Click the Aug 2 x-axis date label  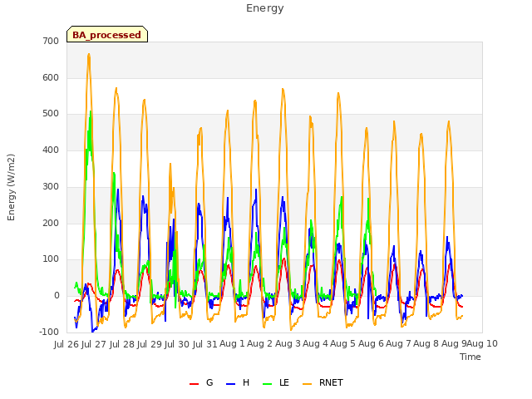(x=259, y=343)
